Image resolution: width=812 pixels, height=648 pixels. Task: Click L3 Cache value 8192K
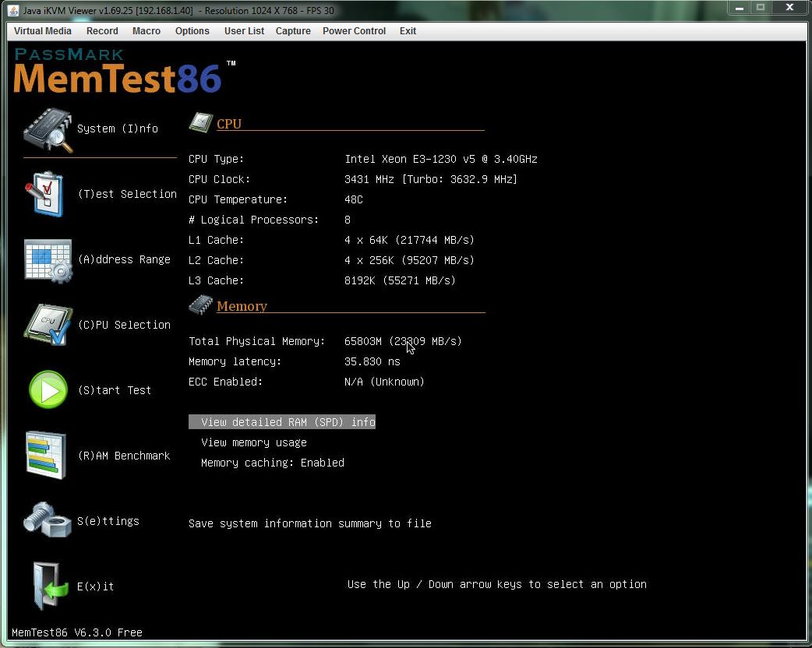(x=401, y=280)
